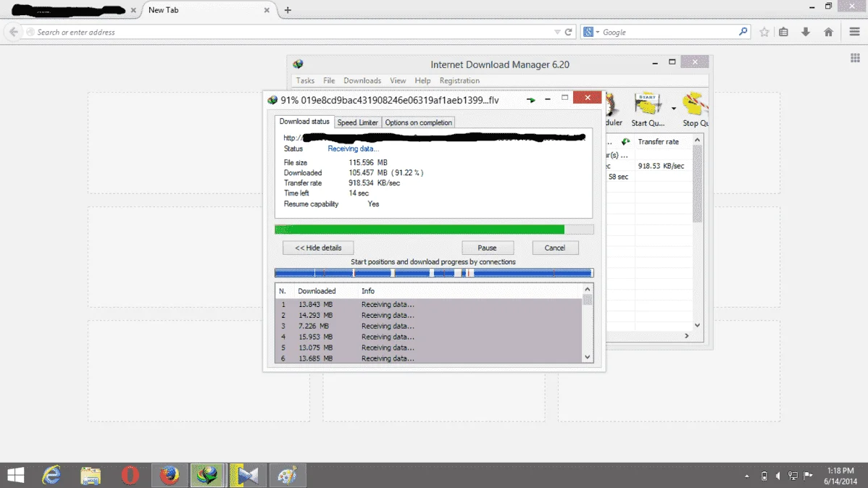
Task: Click the green arrow icon in download dialog title bar
Action: (530, 100)
